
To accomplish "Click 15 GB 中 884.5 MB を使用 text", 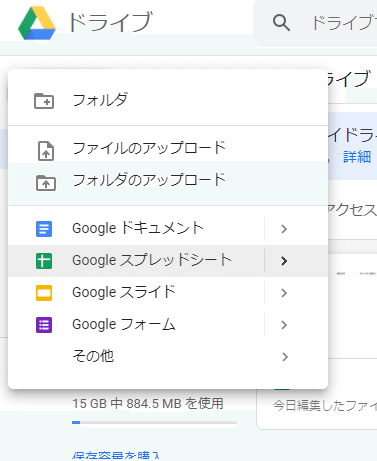I will 148,403.
